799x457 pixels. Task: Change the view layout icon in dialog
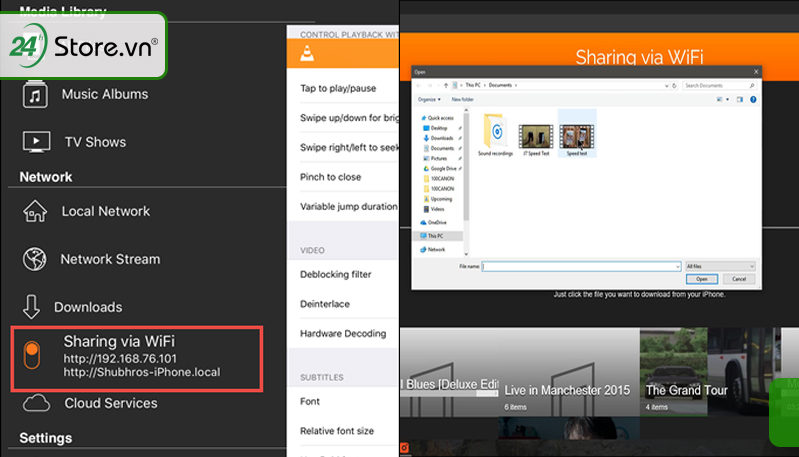tap(720, 99)
